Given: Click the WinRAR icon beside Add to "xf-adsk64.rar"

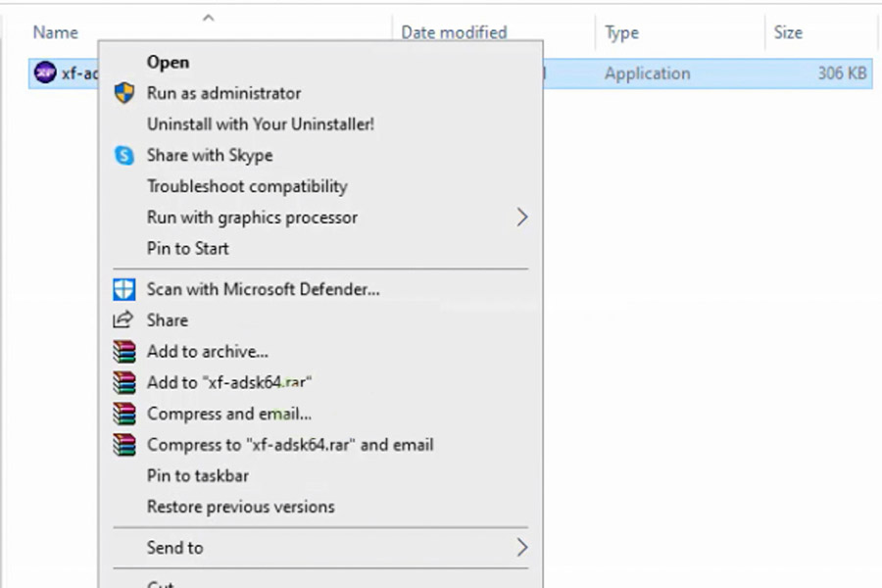Looking at the screenshot, I should (x=124, y=382).
